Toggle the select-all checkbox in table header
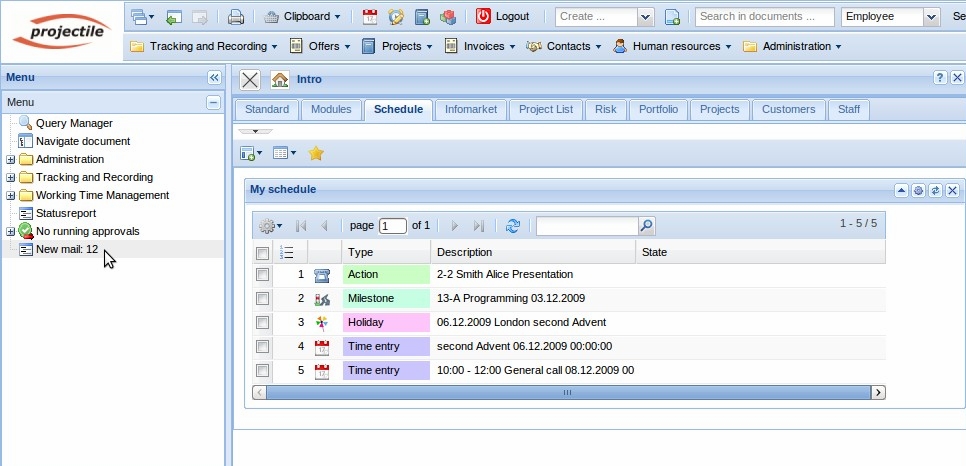Image resolution: width=966 pixels, height=466 pixels. point(262,252)
